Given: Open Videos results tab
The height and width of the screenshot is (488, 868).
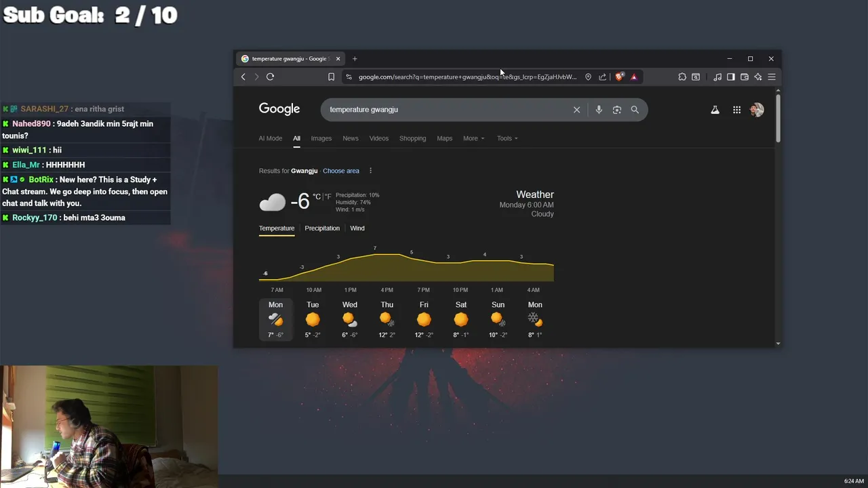Looking at the screenshot, I should (x=379, y=138).
